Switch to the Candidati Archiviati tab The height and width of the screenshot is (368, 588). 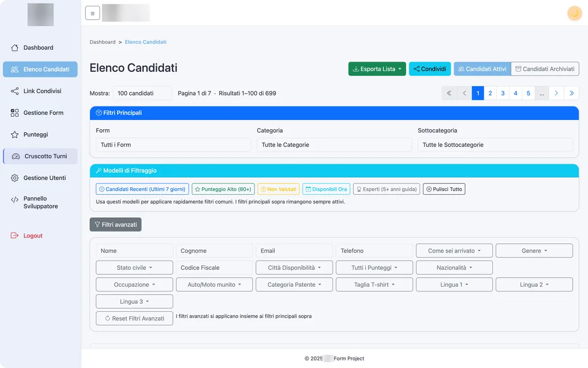(x=545, y=69)
